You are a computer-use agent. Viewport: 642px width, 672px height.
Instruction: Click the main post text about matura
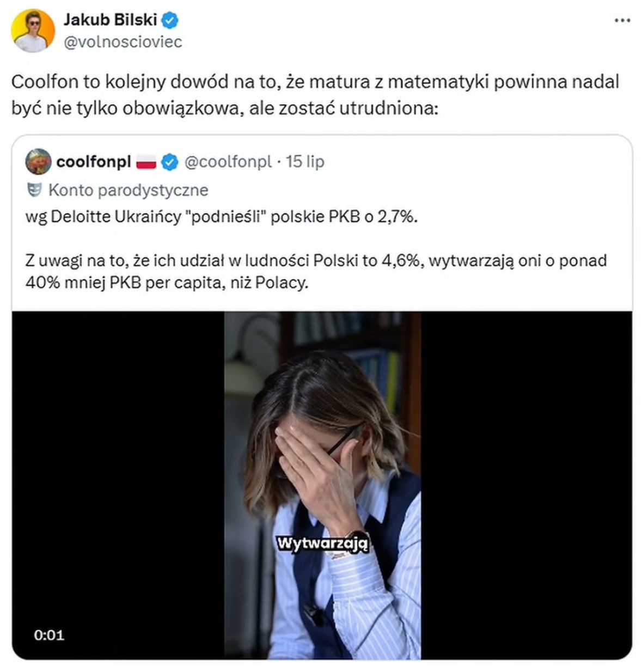pos(315,95)
